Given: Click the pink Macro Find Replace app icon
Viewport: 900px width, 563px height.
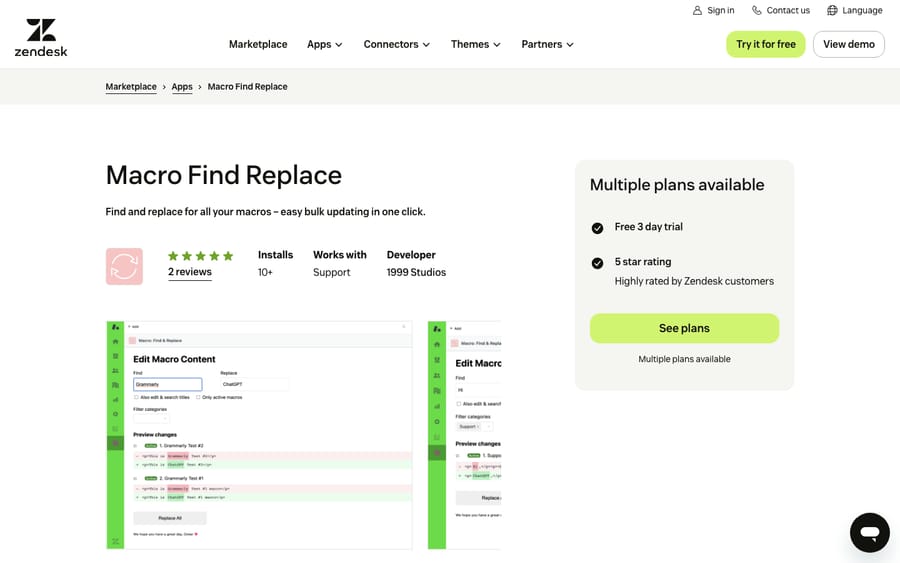Looking at the screenshot, I should tap(124, 266).
